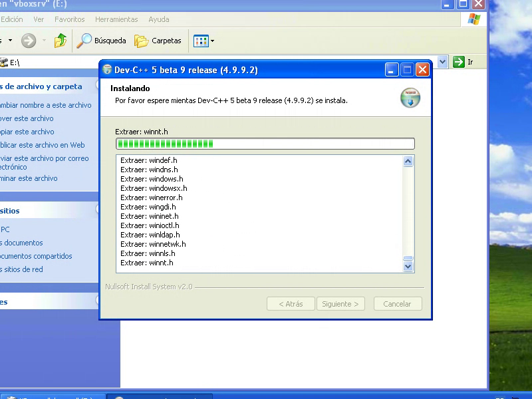Click the green Ir go arrow

tap(459, 62)
